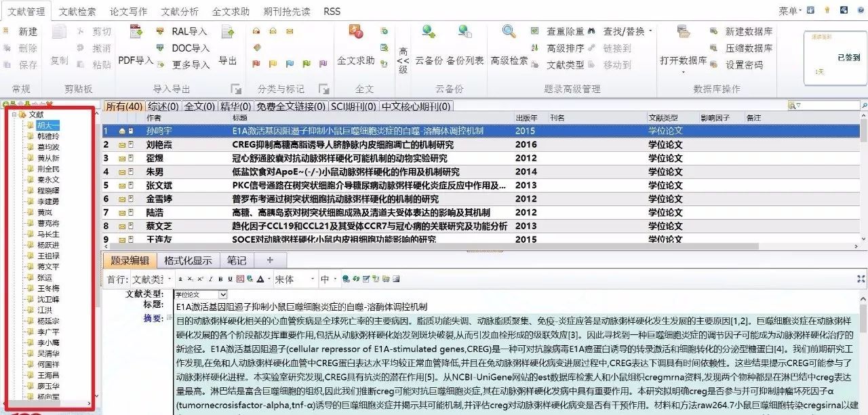Image resolution: width=868 pixels, height=415 pixels.
Task: Click 文献类型 in the ribbon
Action: tap(556, 64)
